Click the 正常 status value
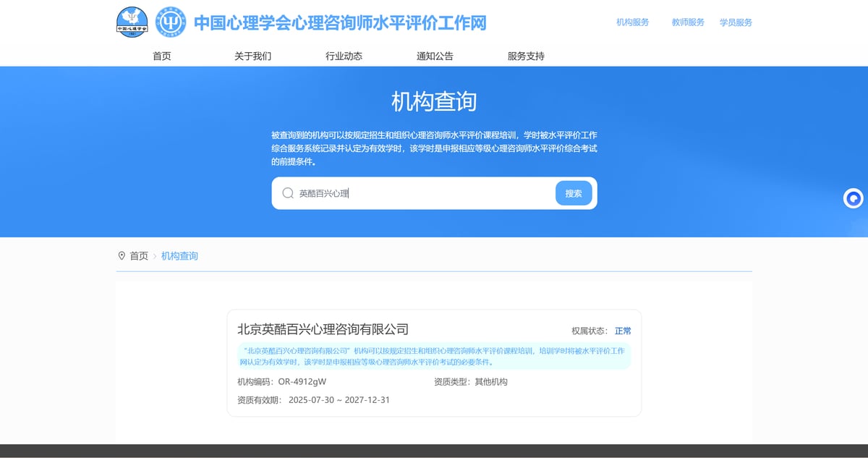Image resolution: width=868 pixels, height=458 pixels. click(x=623, y=331)
